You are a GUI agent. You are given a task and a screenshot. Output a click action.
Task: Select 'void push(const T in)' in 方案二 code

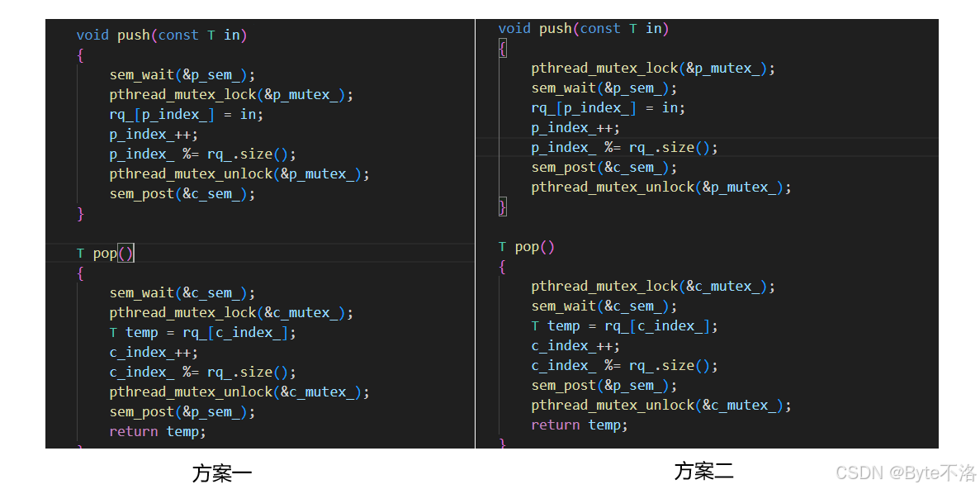coord(584,29)
